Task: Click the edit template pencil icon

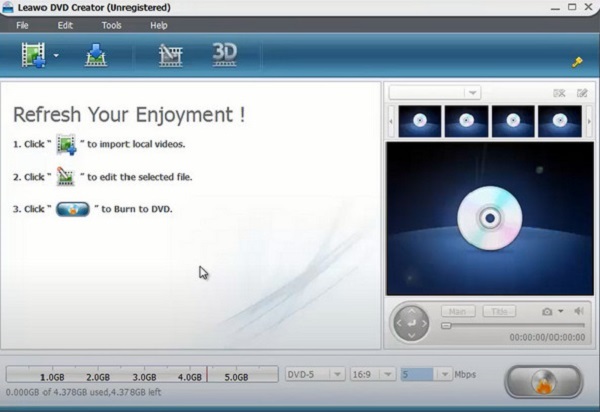Action: pyautogui.click(x=582, y=93)
